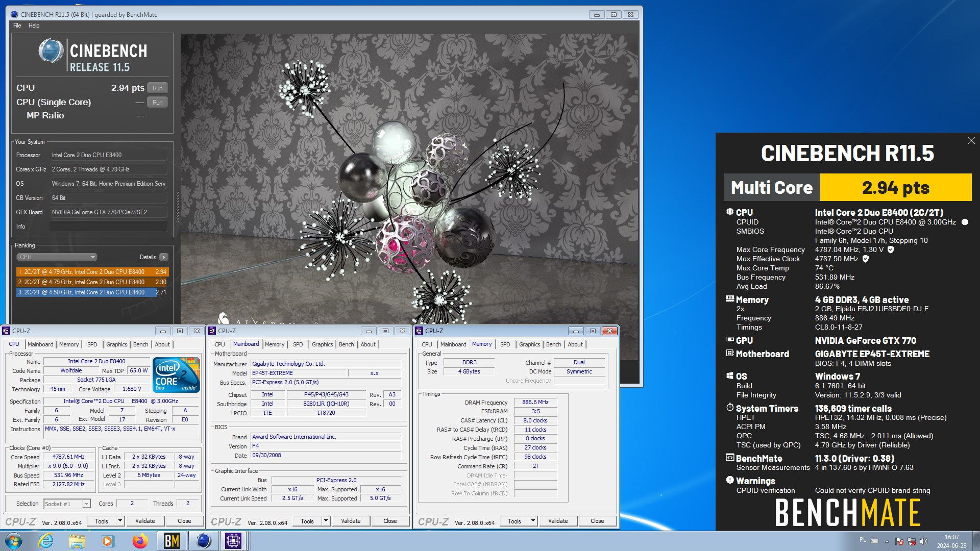Viewport: 980px width, 551px height.
Task: Switch to CPU tab in right CPU-Z window
Action: point(427,344)
